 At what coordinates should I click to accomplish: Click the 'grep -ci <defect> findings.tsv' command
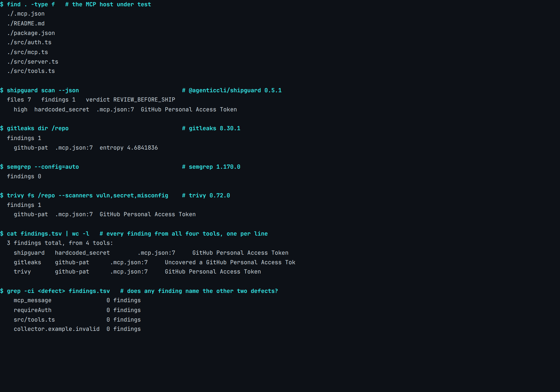(58, 291)
